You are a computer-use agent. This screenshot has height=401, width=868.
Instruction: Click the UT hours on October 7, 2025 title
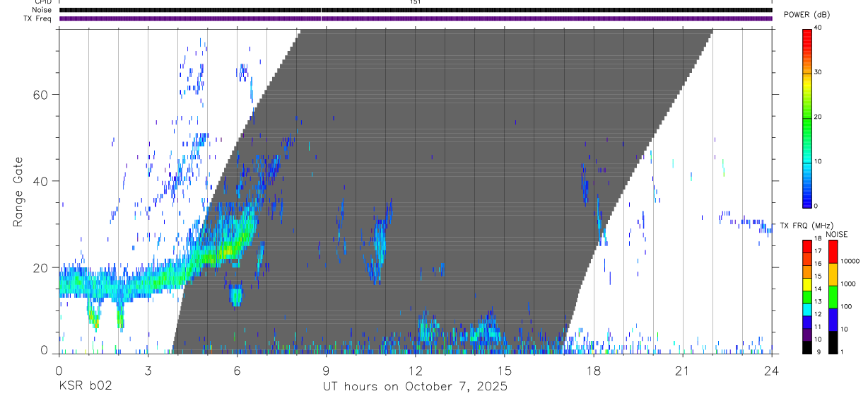[x=415, y=387]
